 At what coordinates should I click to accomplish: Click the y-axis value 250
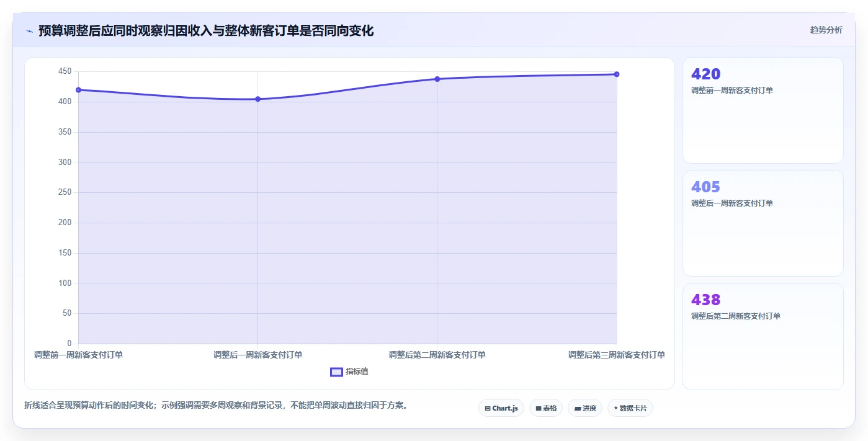(65, 192)
